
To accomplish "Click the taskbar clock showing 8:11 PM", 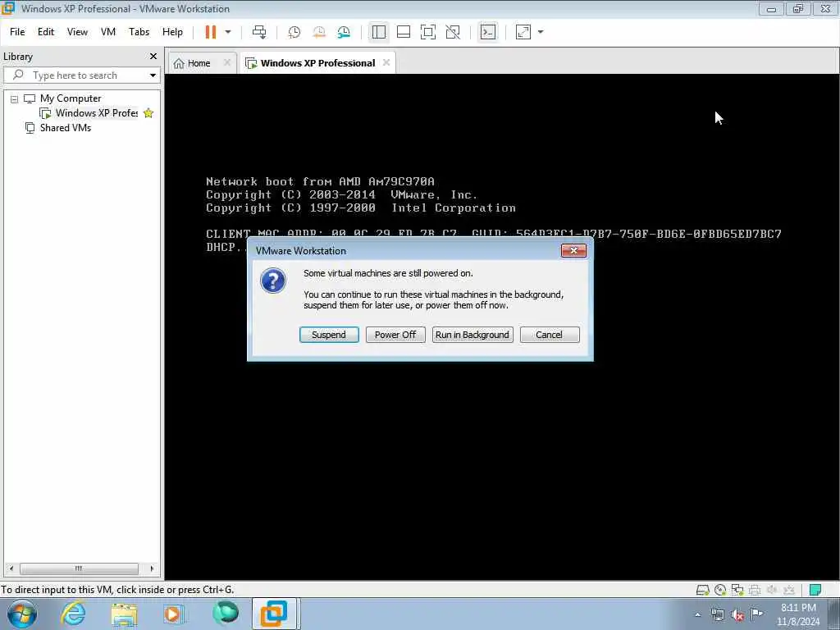I will click(798, 614).
